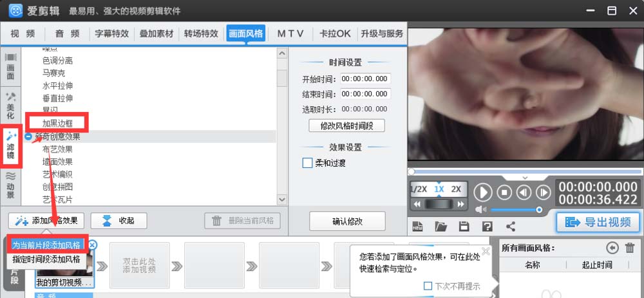Select the 画面风格 tab

coord(245,33)
